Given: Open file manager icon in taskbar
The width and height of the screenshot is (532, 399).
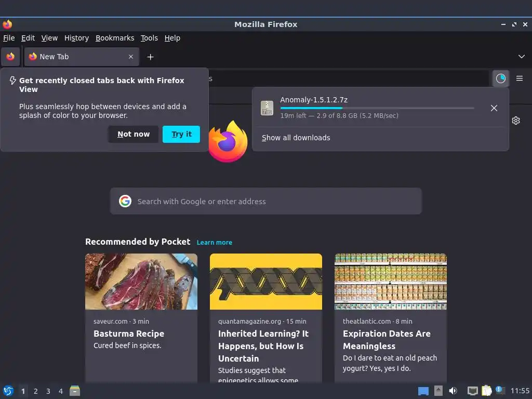Looking at the screenshot, I should [75, 391].
